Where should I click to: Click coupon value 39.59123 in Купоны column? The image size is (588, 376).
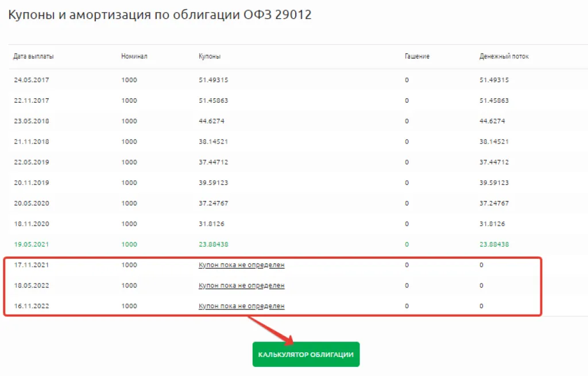pyautogui.click(x=213, y=183)
